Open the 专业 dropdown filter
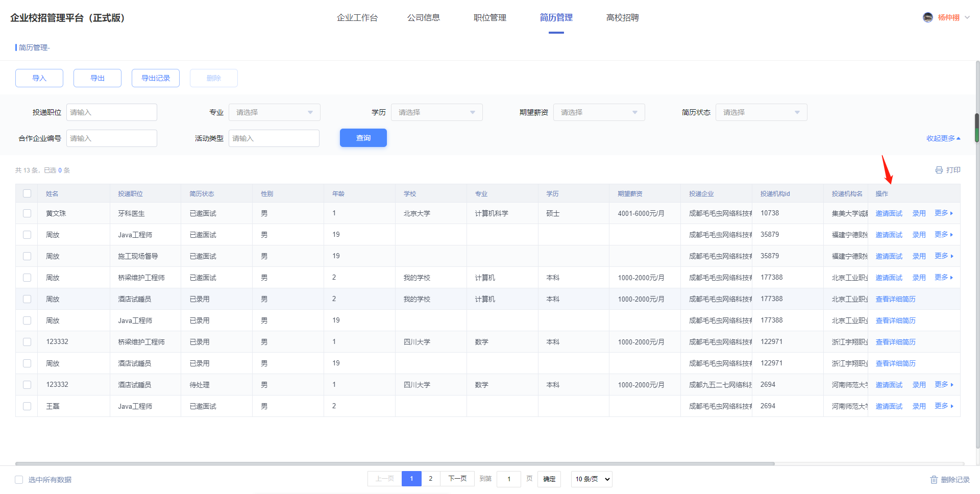 pos(274,112)
